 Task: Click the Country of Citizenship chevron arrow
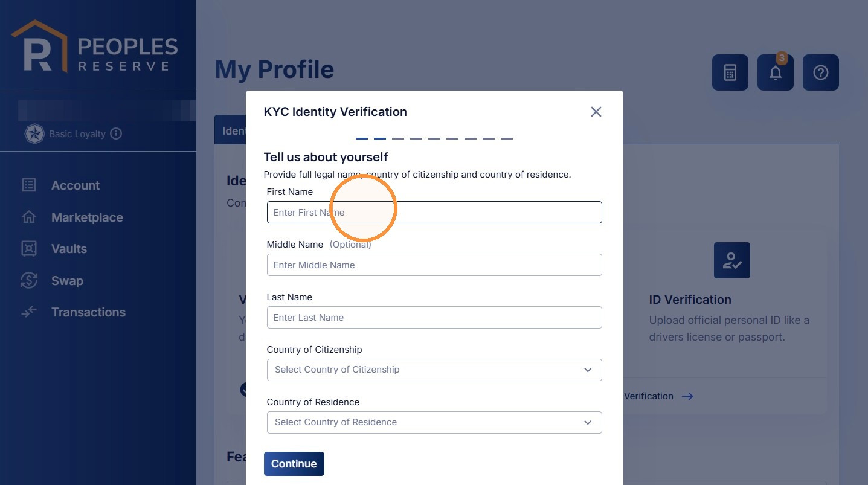(x=588, y=370)
